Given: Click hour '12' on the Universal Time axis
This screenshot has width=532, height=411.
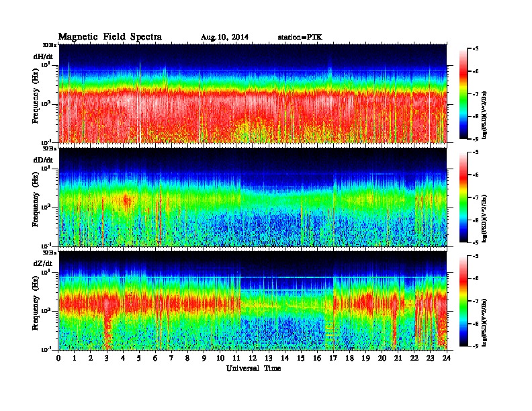Looking at the screenshot, I should (x=253, y=358).
